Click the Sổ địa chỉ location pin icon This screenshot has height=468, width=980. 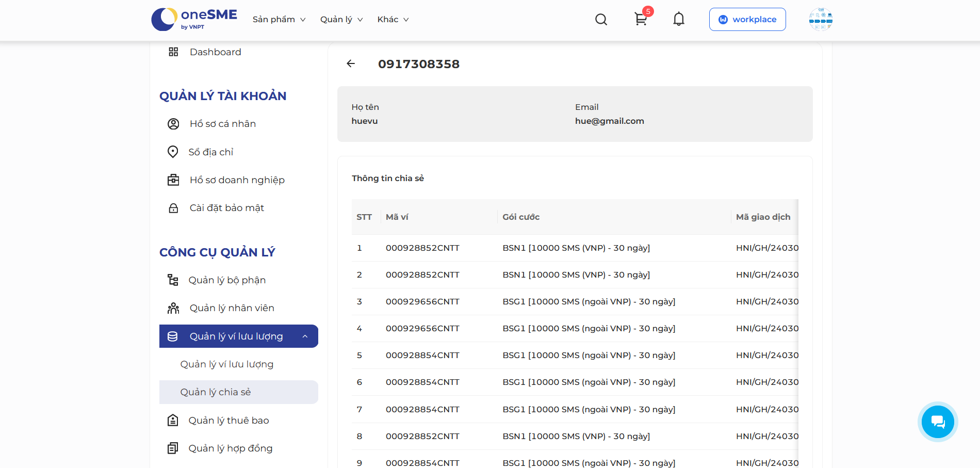pyautogui.click(x=173, y=152)
